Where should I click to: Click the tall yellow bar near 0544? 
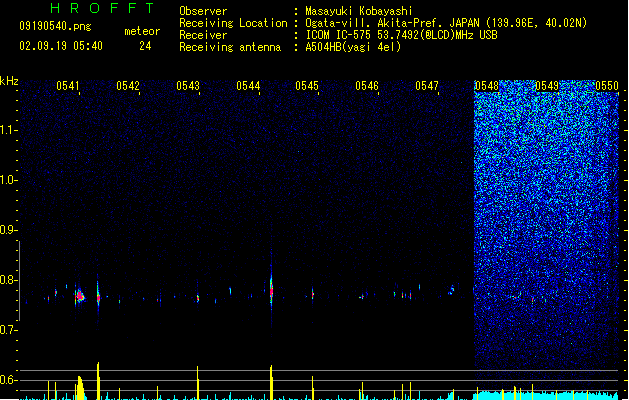click(x=271, y=382)
